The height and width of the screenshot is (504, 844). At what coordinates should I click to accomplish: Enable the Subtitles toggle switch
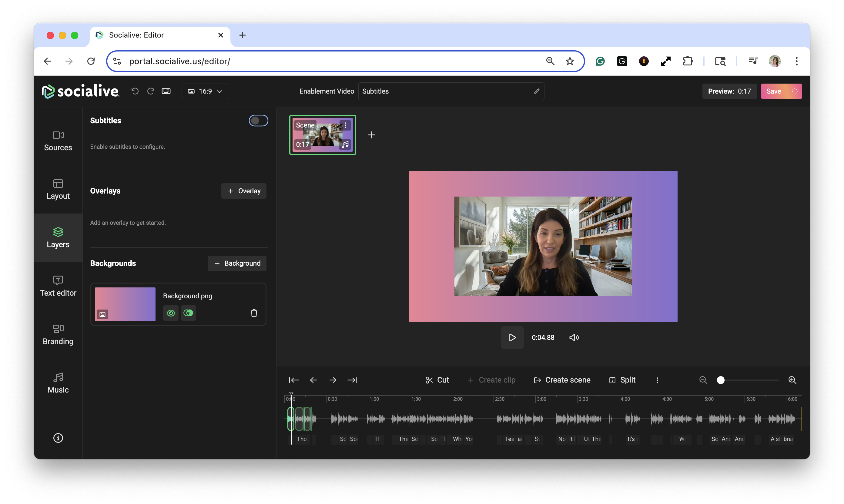[258, 121]
